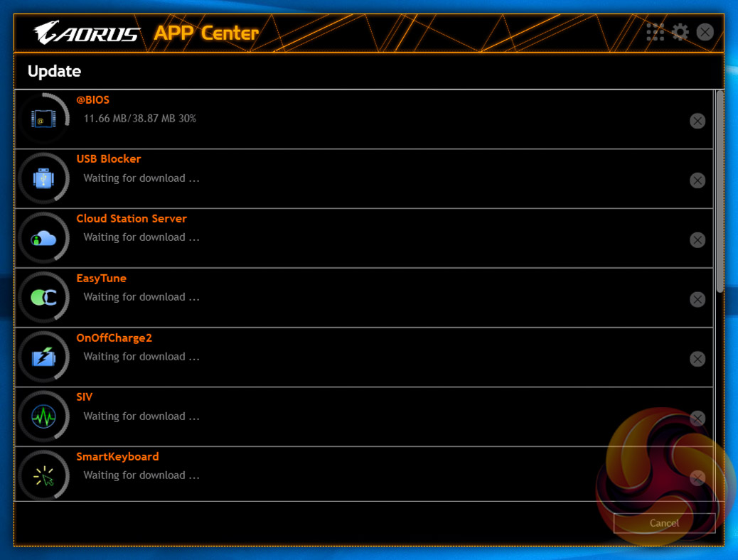
Task: Click the 11.66 MB/38.87 MB 30% progress text
Action: coord(140,119)
